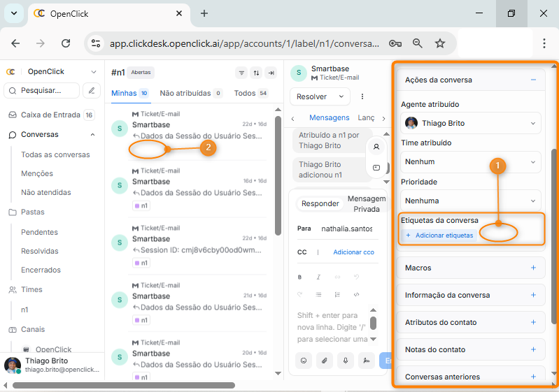Click the filter conversations icon

pyautogui.click(x=241, y=73)
